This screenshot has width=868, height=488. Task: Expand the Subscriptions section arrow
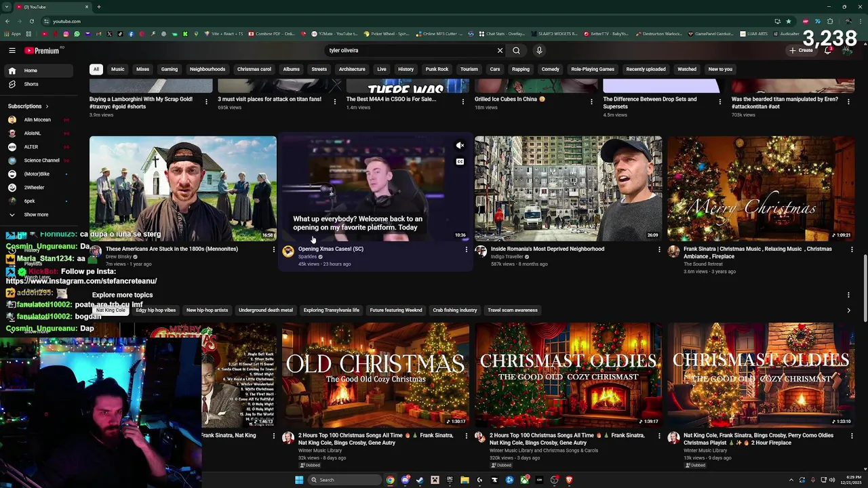[47, 106]
